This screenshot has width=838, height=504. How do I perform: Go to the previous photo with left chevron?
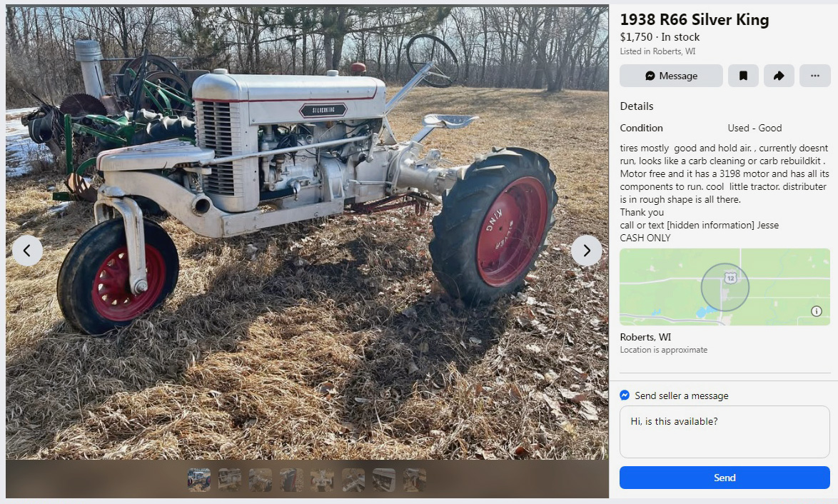[x=27, y=250]
